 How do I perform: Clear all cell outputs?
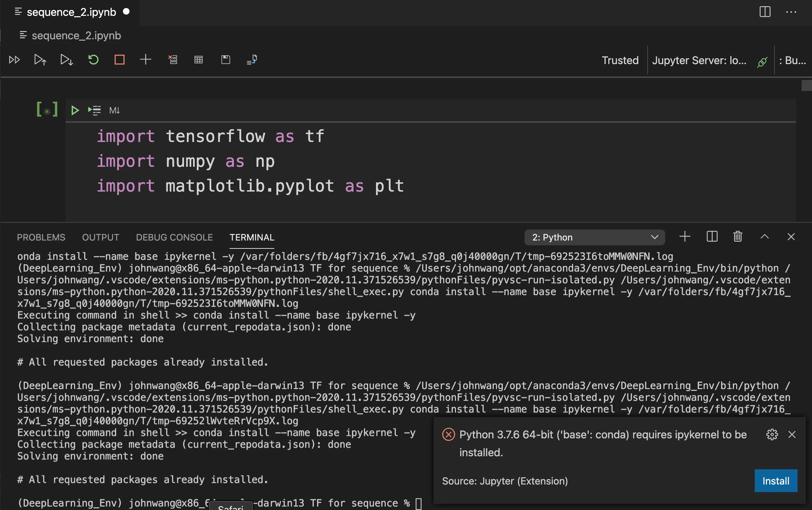[x=173, y=59]
